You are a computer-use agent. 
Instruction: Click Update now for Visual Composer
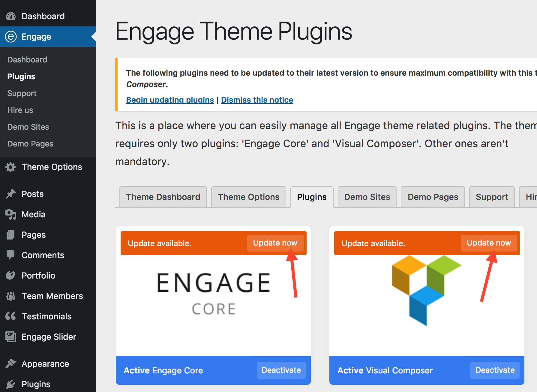(x=489, y=243)
